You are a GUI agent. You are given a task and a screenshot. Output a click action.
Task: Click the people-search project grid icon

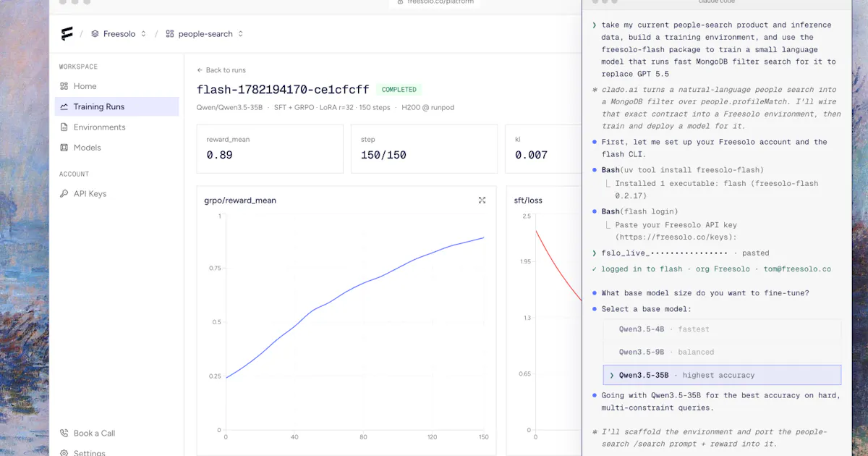(170, 34)
